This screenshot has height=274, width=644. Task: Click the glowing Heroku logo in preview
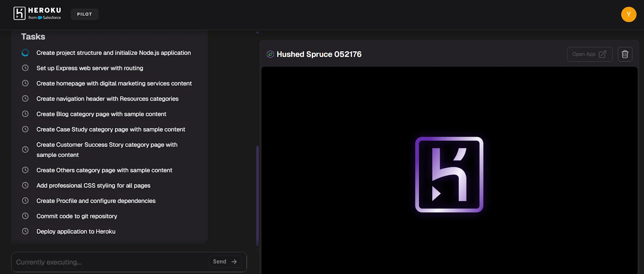[449, 175]
